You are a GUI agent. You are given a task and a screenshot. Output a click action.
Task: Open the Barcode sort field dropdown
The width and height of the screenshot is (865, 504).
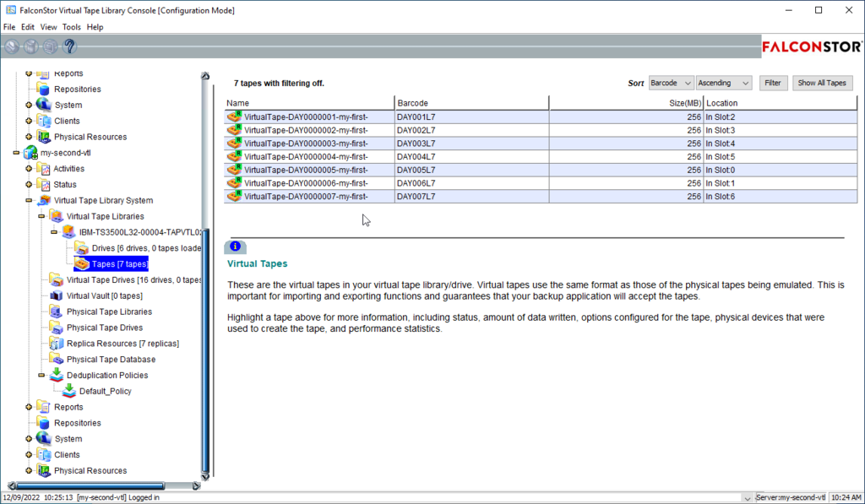[671, 83]
